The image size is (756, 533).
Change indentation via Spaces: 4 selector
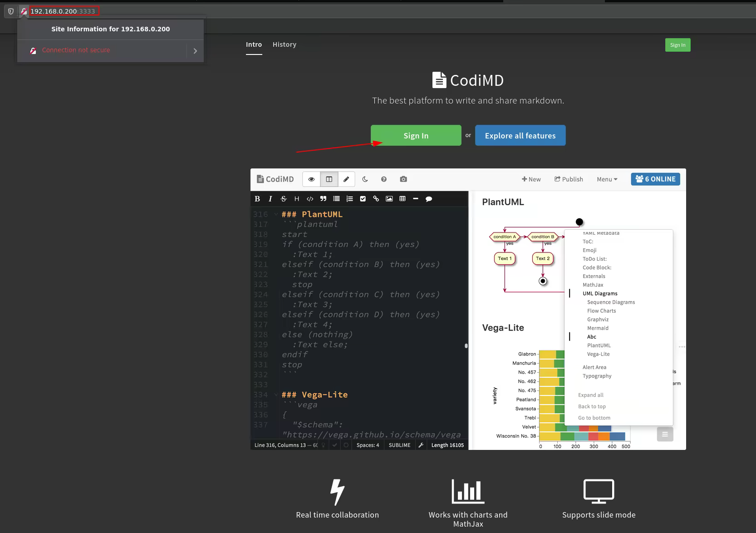pos(368,445)
